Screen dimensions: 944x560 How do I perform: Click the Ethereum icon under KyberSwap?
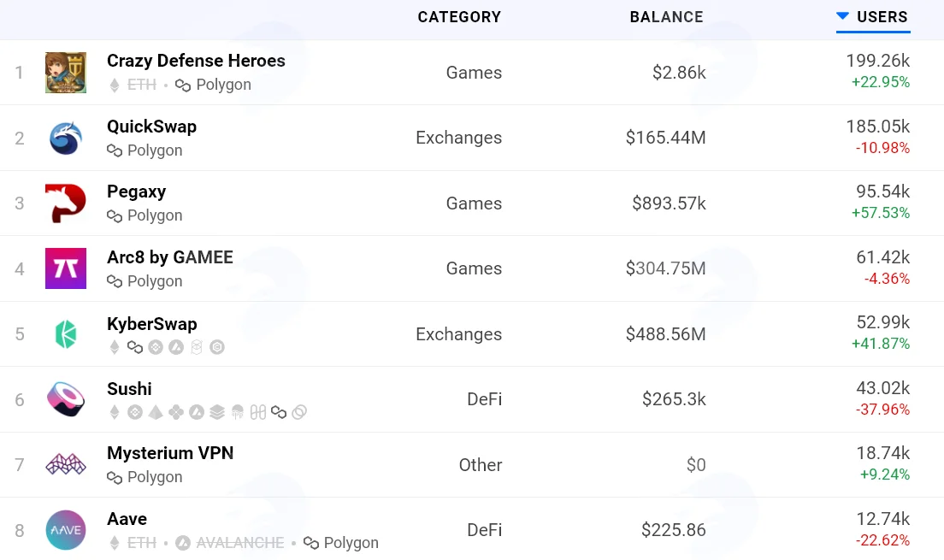click(x=115, y=347)
